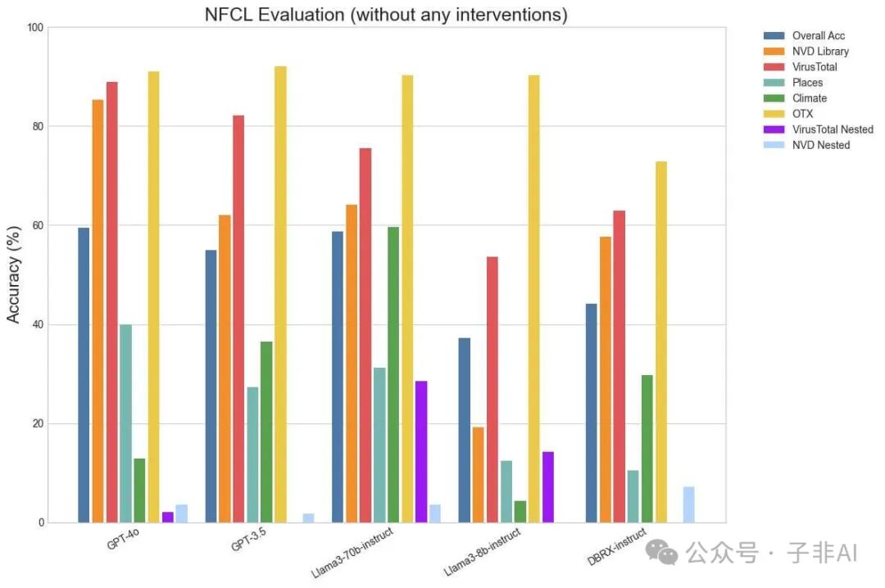Click the Overall Acc blue legend swatch

coord(774,35)
